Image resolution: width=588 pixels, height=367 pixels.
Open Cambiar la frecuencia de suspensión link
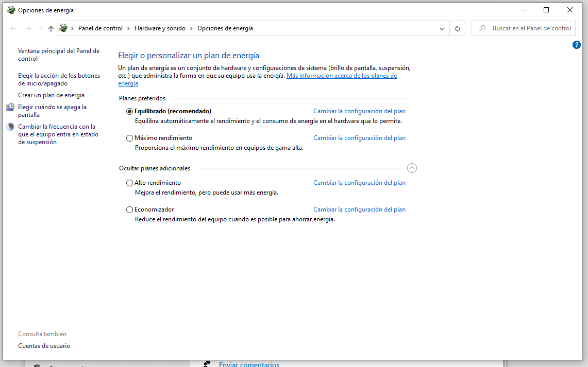pos(58,134)
